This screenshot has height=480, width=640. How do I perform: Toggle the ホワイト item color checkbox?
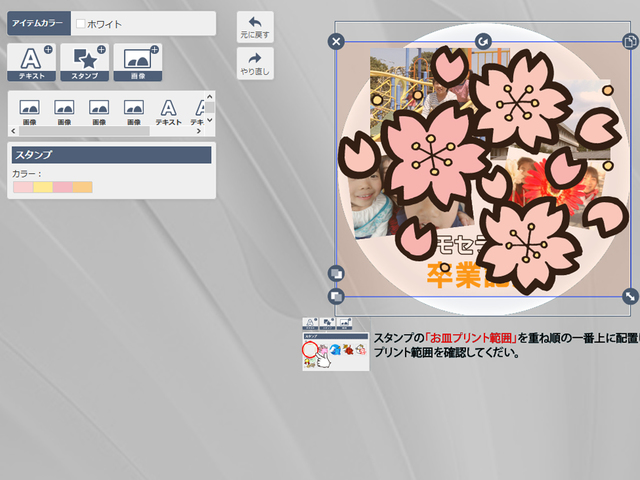(x=80, y=24)
